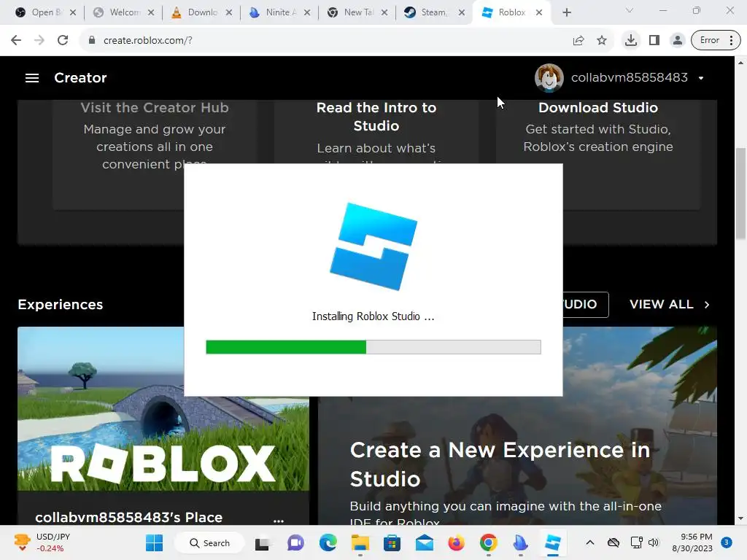747x560 pixels.
Task: Open the Ninite taskbar icon
Action: (520, 542)
